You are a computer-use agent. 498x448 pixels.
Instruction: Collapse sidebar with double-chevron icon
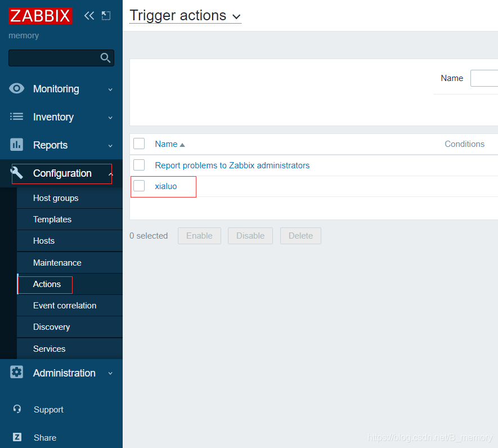(x=89, y=16)
